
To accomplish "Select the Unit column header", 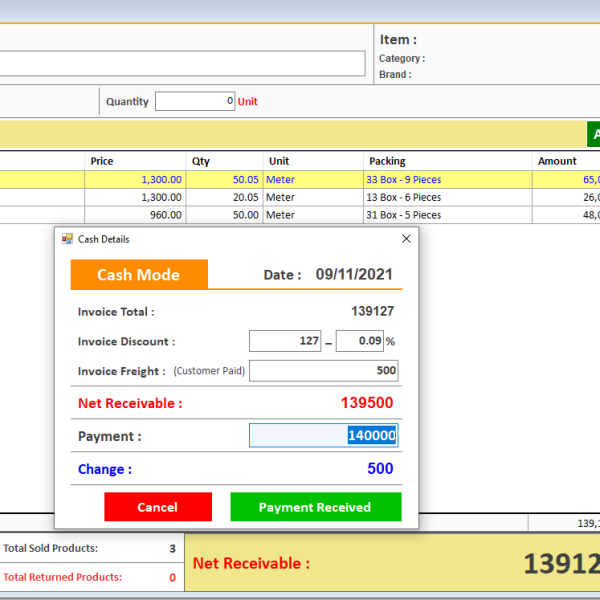I will point(279,161).
